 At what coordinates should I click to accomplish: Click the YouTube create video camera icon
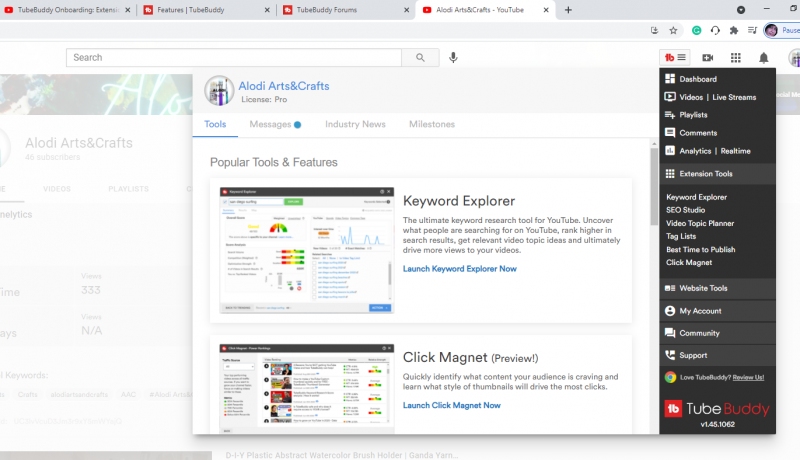[708, 58]
